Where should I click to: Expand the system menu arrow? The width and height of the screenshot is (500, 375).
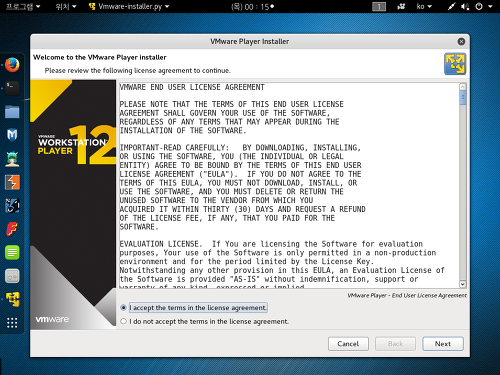click(490, 6)
